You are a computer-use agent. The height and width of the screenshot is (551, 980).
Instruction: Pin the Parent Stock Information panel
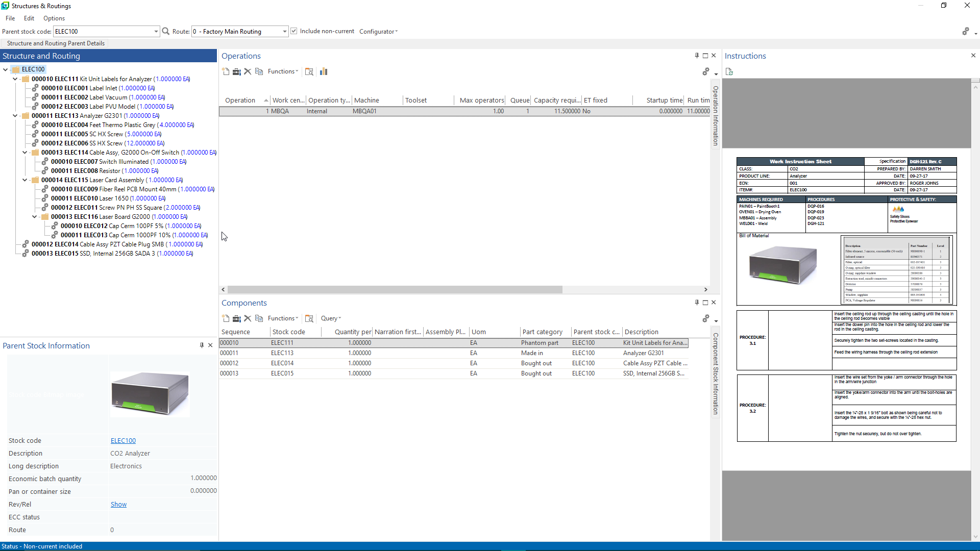(x=202, y=345)
